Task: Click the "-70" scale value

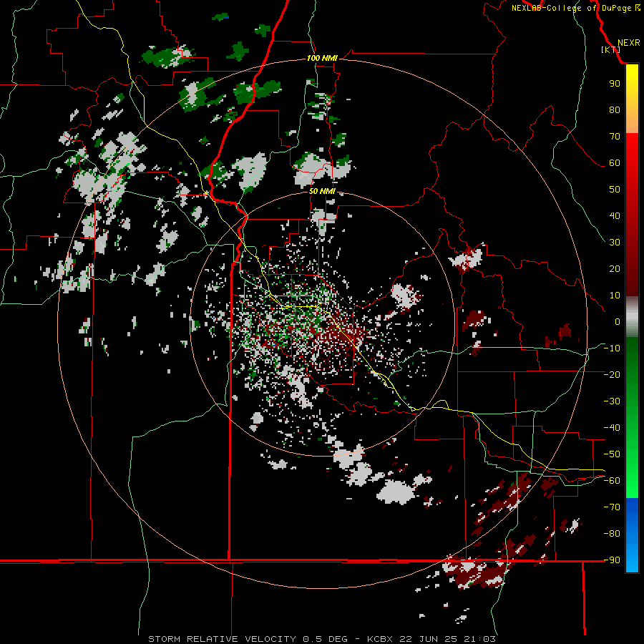Action: tap(612, 507)
